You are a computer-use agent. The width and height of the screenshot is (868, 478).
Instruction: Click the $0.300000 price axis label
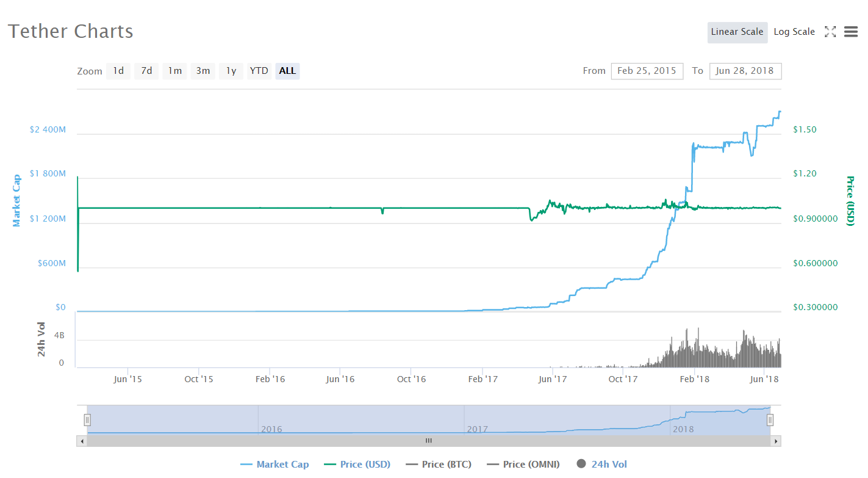pyautogui.click(x=815, y=308)
